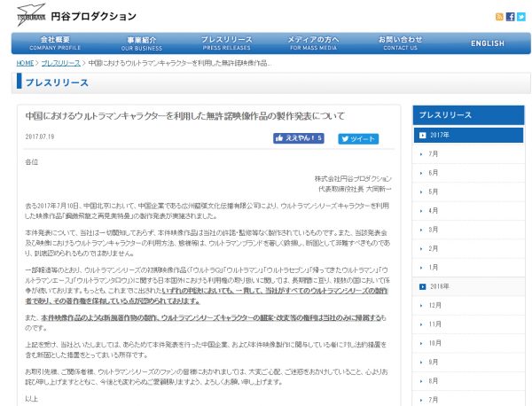This screenshot has width=532, height=406.
Task: Open プレスリリース Press Releases menu
Action: (x=227, y=43)
